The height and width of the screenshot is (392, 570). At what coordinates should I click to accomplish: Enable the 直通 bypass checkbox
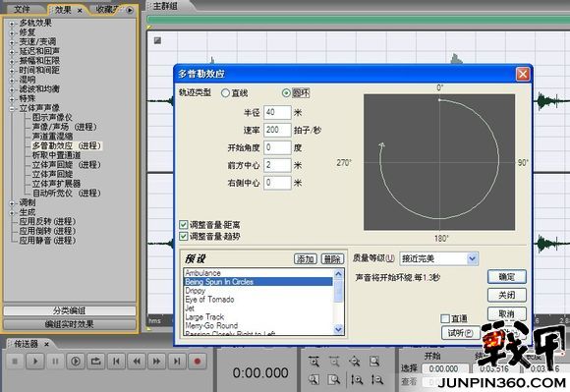tap(445, 318)
